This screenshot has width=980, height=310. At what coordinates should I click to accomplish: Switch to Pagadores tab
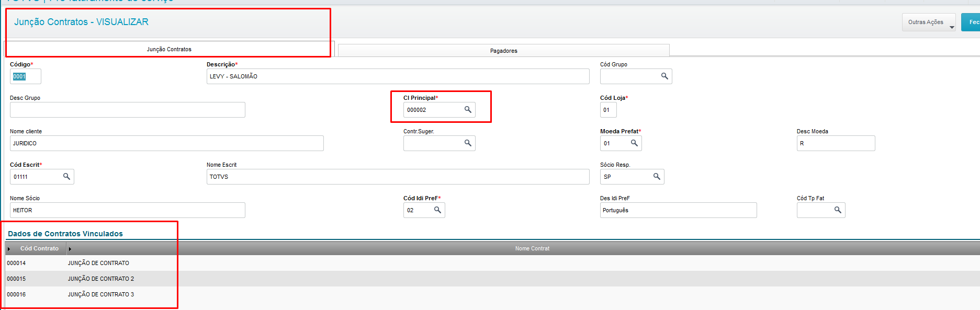click(x=504, y=51)
